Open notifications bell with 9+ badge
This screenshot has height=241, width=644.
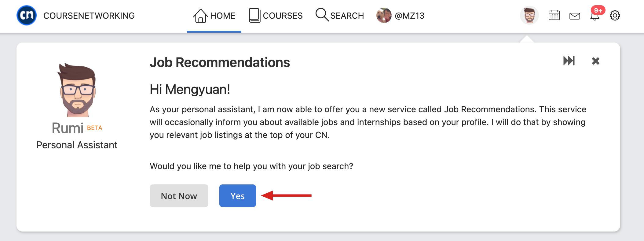click(596, 14)
